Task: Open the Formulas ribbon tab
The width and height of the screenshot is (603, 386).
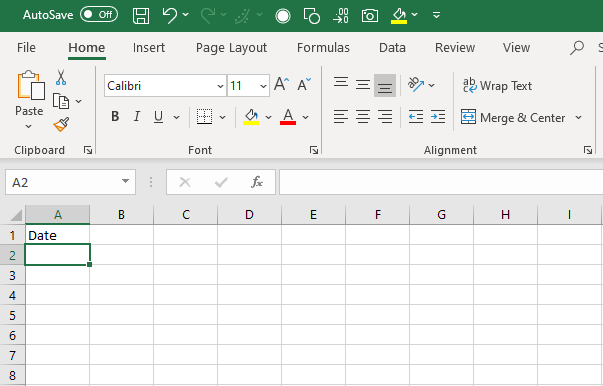Action: [323, 48]
